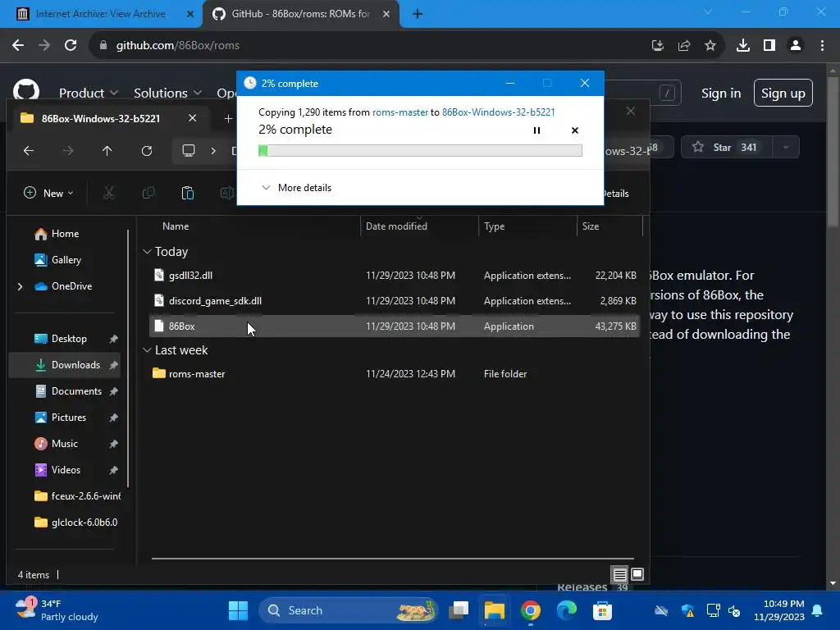Pause the file copy operation
The width and height of the screenshot is (840, 630).
point(536,130)
